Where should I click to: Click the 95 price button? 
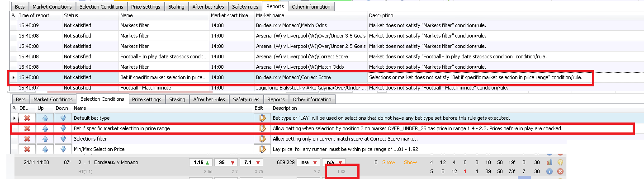click(x=227, y=162)
